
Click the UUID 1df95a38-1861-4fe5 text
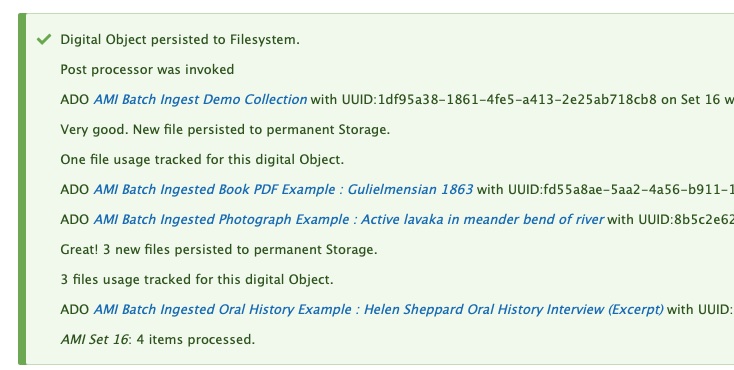499,99
